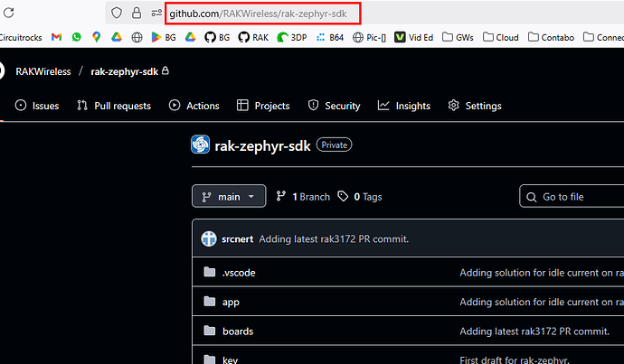Open the Google Drive bookmark icon

pyautogui.click(x=116, y=37)
